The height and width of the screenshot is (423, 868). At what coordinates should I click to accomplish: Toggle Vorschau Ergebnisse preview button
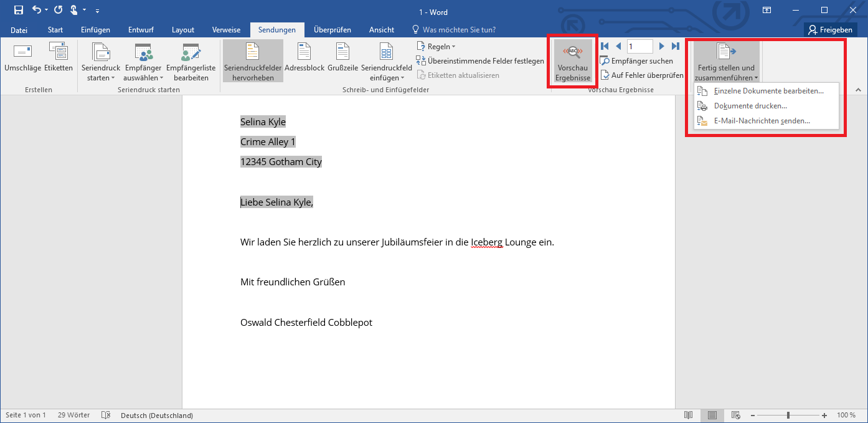tap(573, 61)
